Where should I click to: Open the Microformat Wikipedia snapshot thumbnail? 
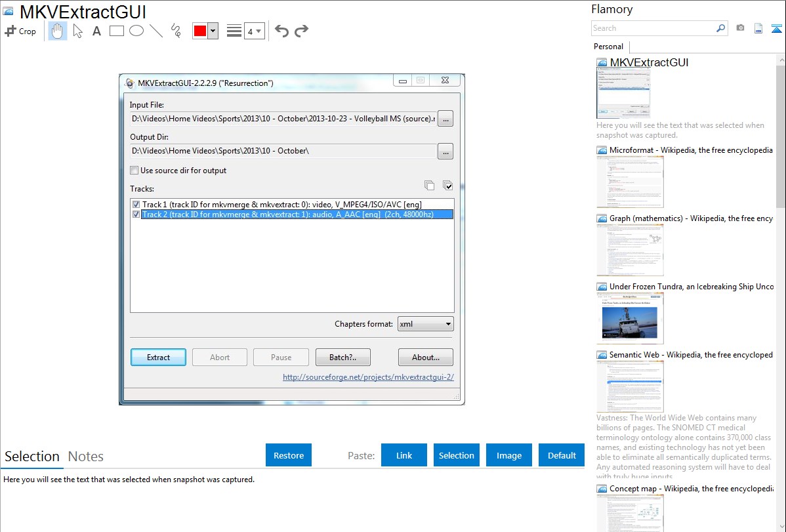630,182
